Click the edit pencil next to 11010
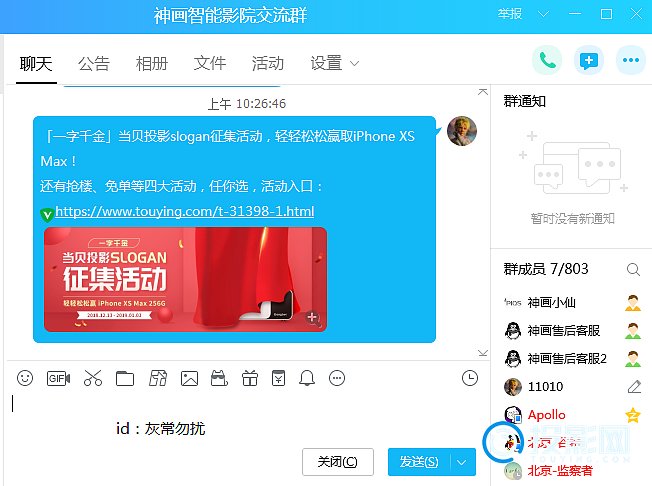This screenshot has width=652, height=486. pyautogui.click(x=634, y=387)
